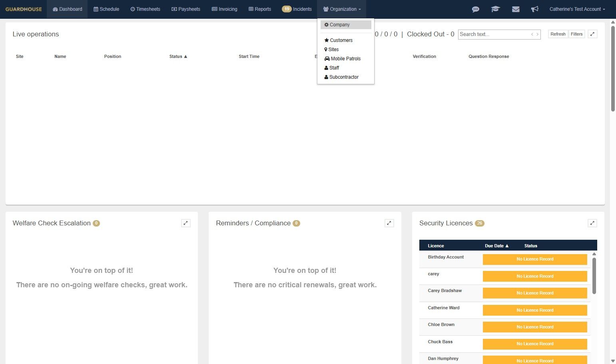Click the Refresh button
Image resolution: width=616 pixels, height=364 pixels.
(x=558, y=34)
